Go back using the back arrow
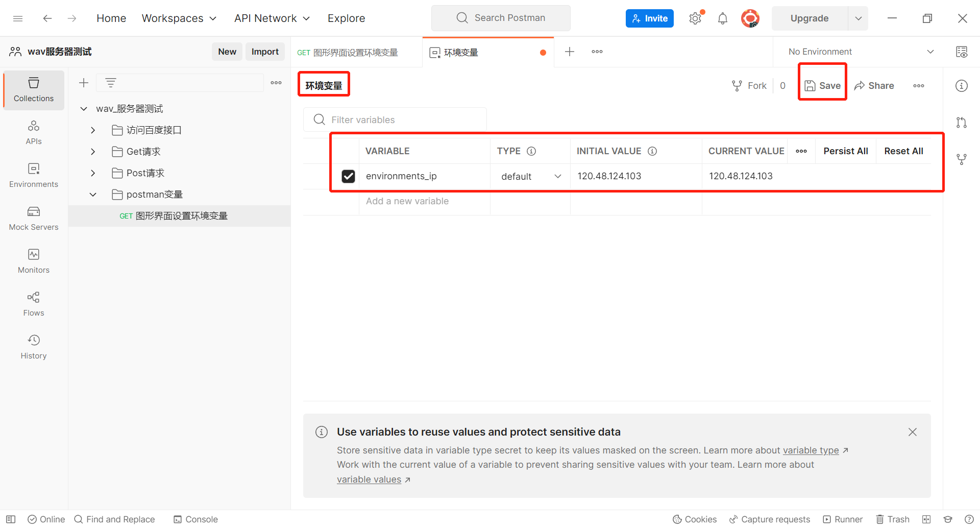 pos(47,18)
